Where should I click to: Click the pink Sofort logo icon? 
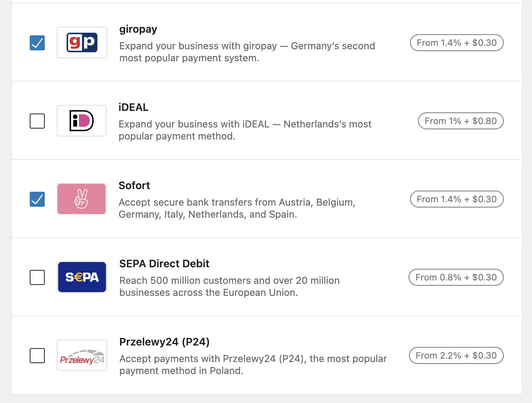coord(82,199)
